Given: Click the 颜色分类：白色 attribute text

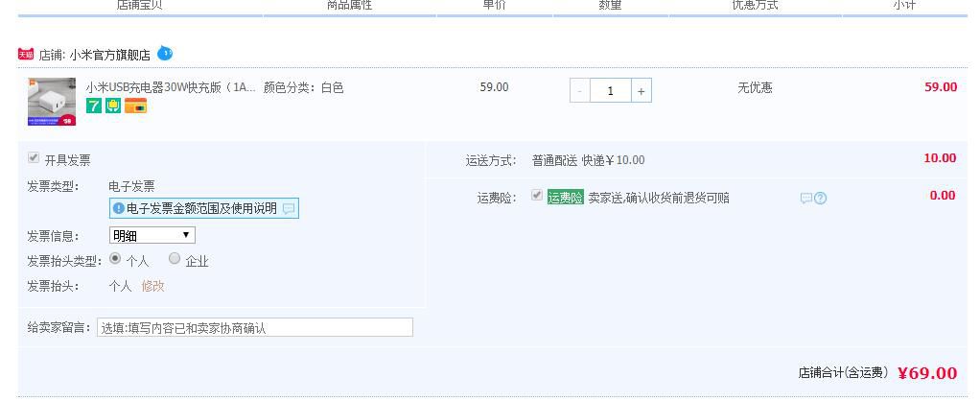Looking at the screenshot, I should tap(304, 87).
